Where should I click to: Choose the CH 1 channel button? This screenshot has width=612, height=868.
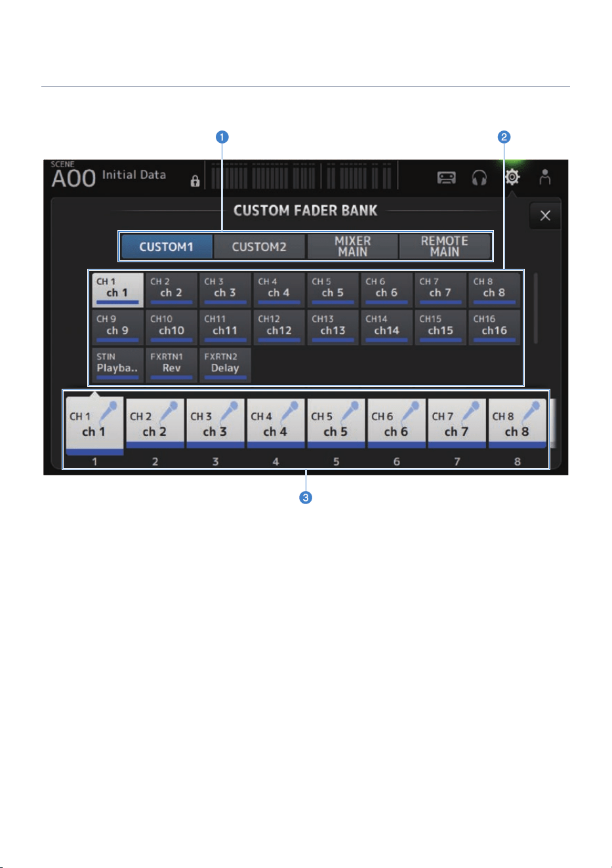[117, 290]
